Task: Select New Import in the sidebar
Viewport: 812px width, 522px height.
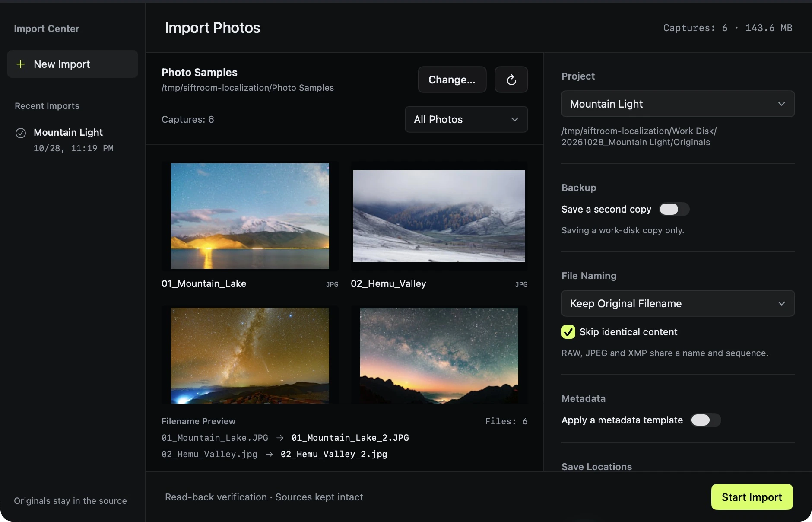Action: [x=73, y=64]
